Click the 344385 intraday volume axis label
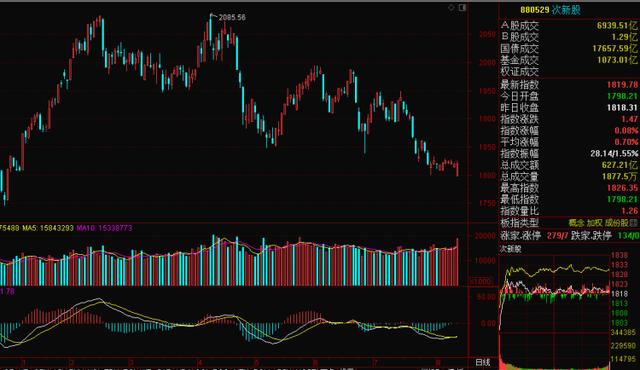 624,332
